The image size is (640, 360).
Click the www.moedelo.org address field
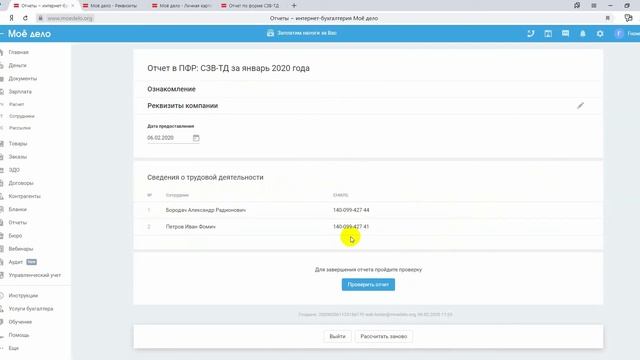click(70, 18)
